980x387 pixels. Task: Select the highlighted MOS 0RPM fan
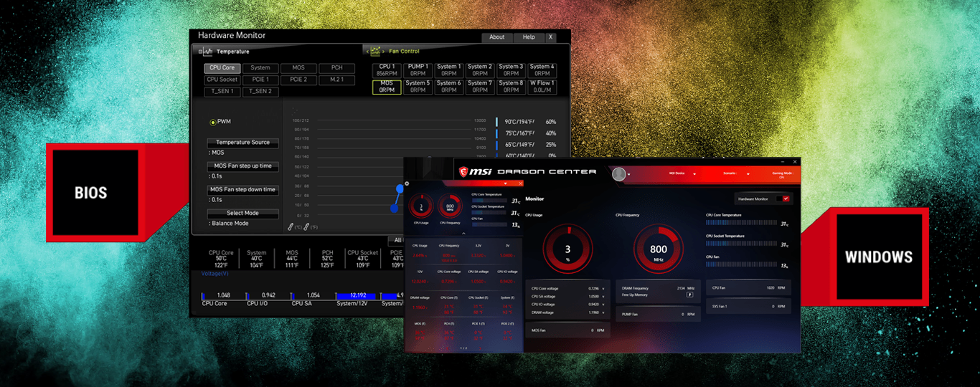point(387,87)
